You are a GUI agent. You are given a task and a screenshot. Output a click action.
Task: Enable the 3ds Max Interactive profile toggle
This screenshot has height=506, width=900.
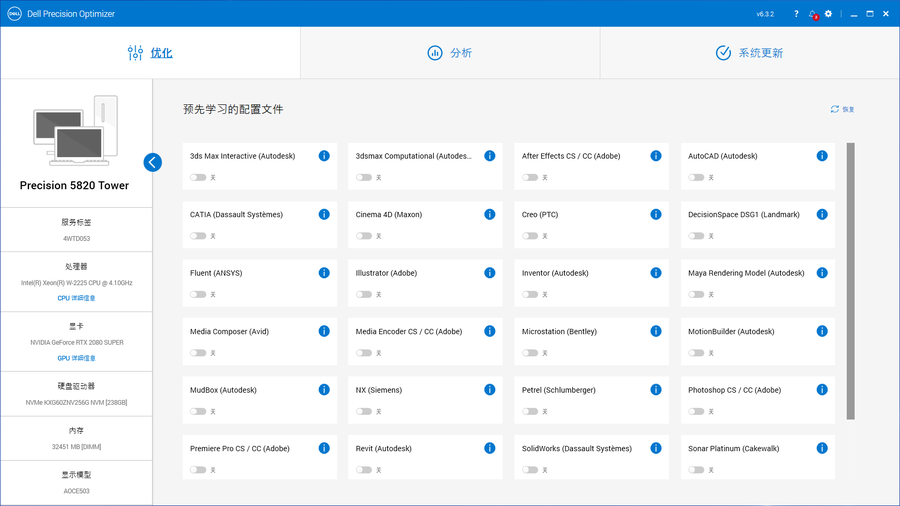click(x=198, y=177)
